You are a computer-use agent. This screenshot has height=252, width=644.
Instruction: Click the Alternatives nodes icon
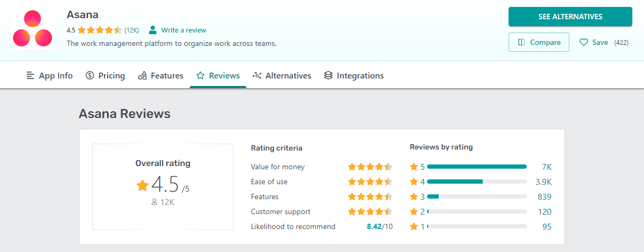[x=257, y=76]
